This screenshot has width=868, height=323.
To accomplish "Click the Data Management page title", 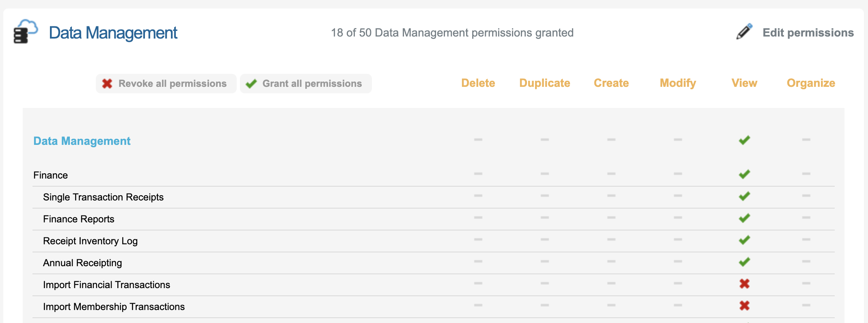I will (113, 33).
